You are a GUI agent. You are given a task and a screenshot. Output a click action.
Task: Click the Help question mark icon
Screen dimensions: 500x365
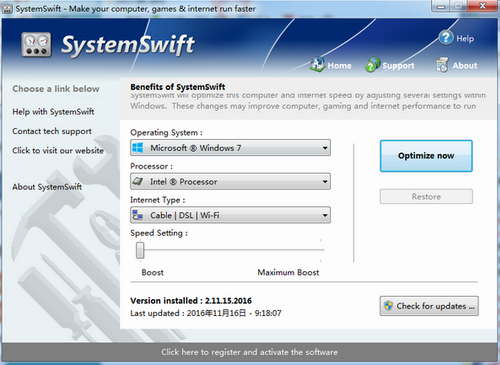(446, 38)
